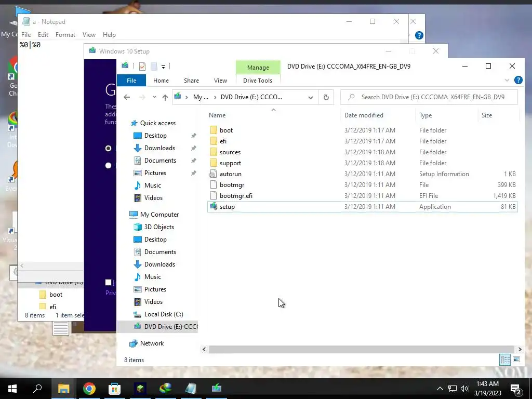Screen dimensions: 532x399
Task: Refresh the DVD Drive folder view
Action: coord(326,97)
